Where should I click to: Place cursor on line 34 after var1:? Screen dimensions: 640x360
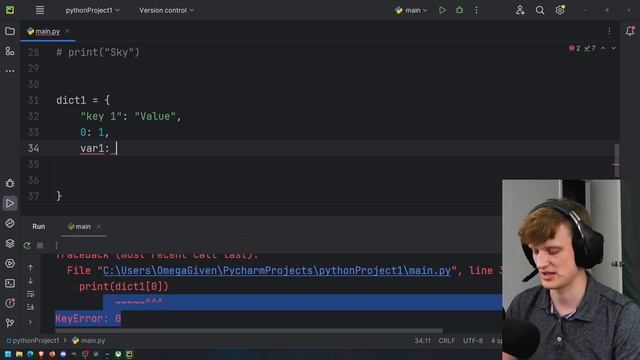pos(116,148)
